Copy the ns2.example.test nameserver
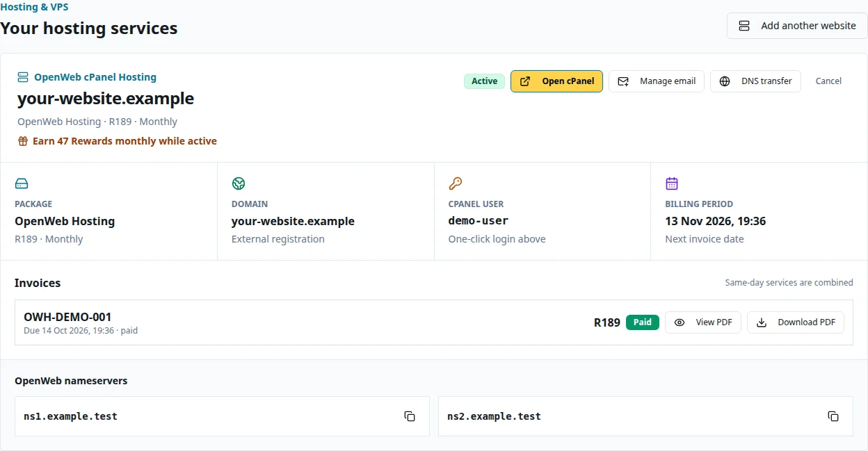The width and height of the screenshot is (868, 451). pyautogui.click(x=833, y=416)
